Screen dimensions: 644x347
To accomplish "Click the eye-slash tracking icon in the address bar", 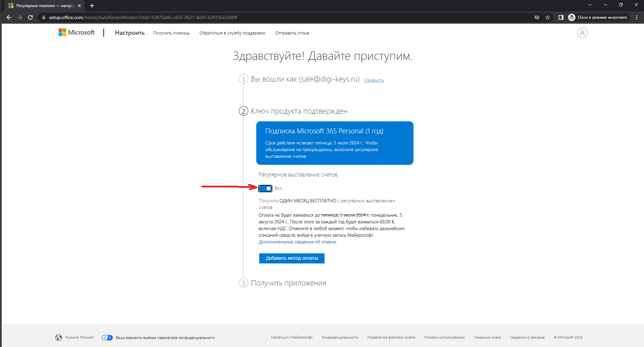I will point(537,17).
